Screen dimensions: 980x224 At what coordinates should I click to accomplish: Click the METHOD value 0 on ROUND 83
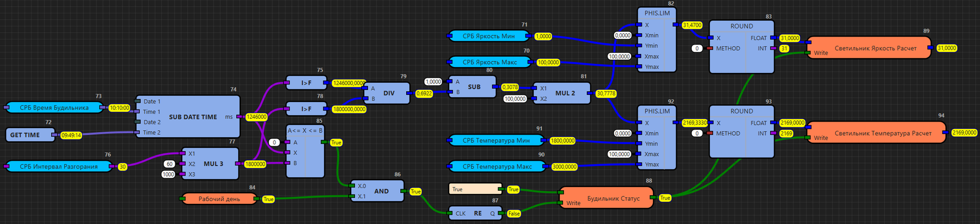[x=697, y=49]
